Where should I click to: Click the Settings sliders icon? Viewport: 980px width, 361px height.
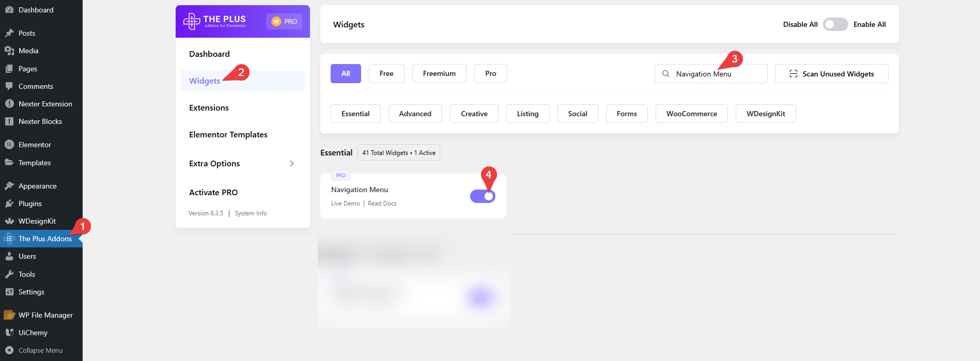(9, 292)
